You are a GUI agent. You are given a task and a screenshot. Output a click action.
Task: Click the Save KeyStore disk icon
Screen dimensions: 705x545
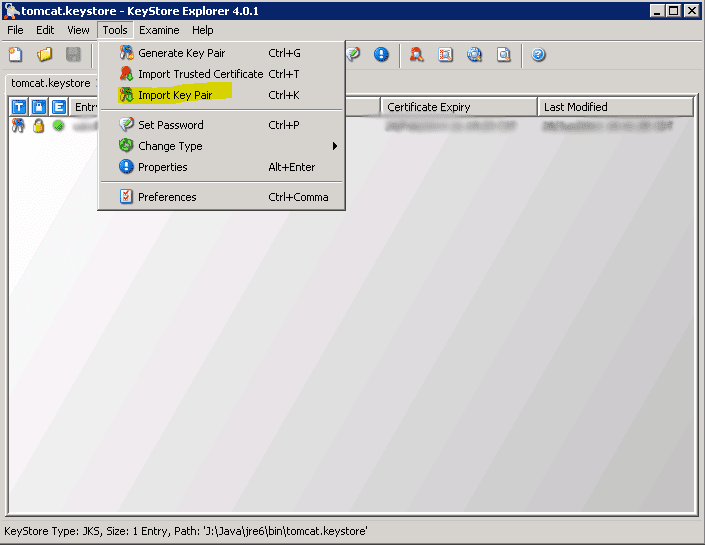(x=73, y=54)
